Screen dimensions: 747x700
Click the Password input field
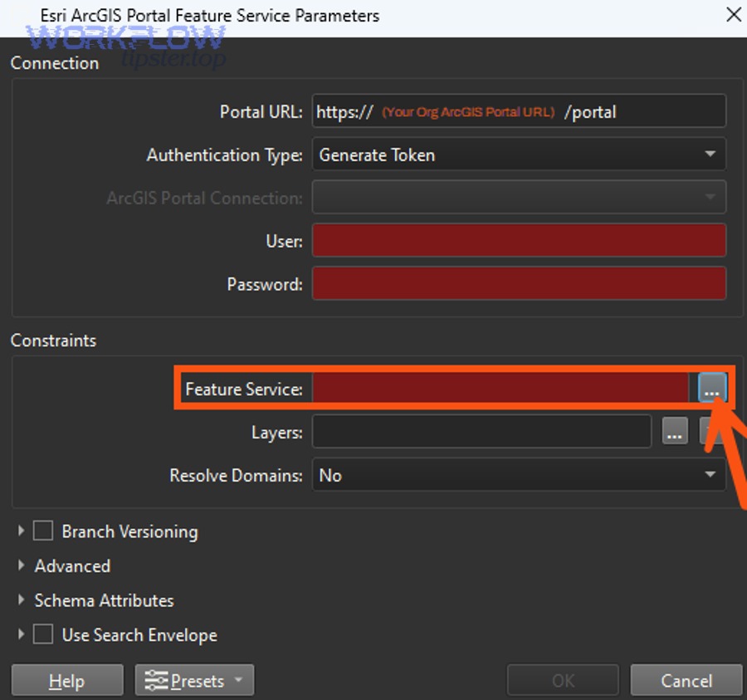pyautogui.click(x=519, y=282)
